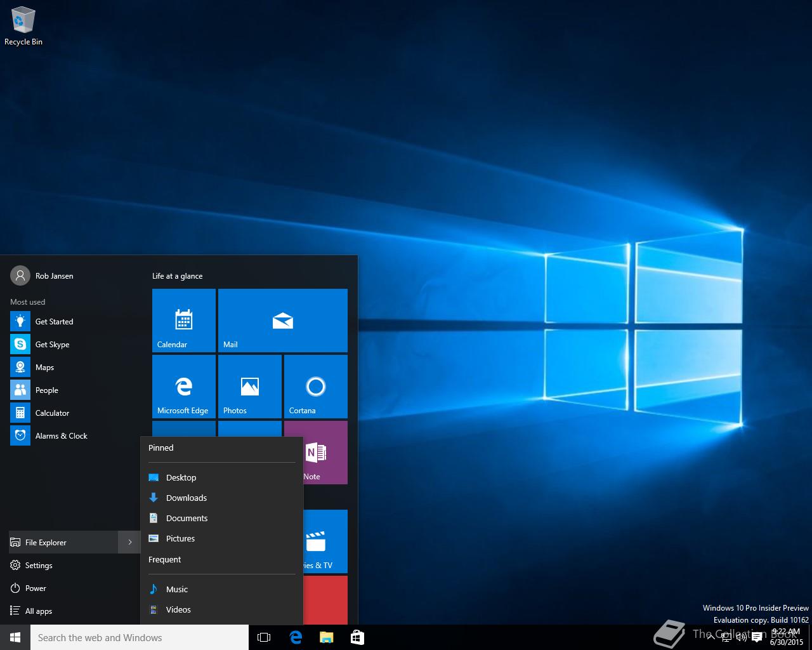
Task: Click the red tile at the menu bottom
Action: point(325,600)
